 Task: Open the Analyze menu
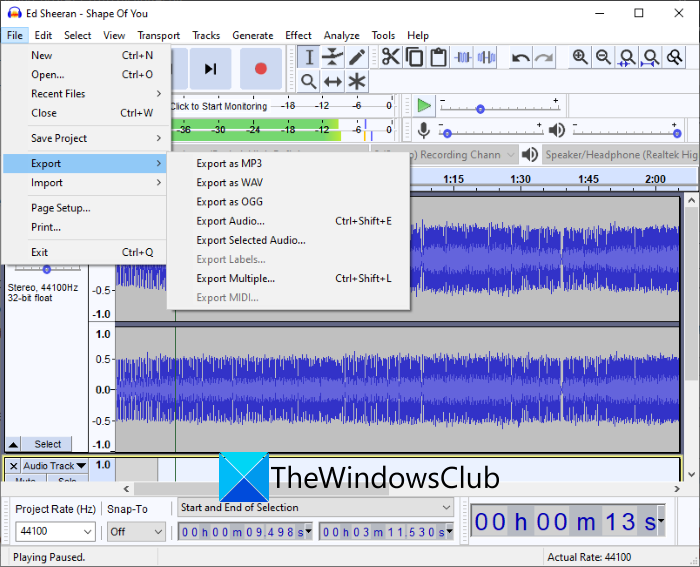point(342,35)
